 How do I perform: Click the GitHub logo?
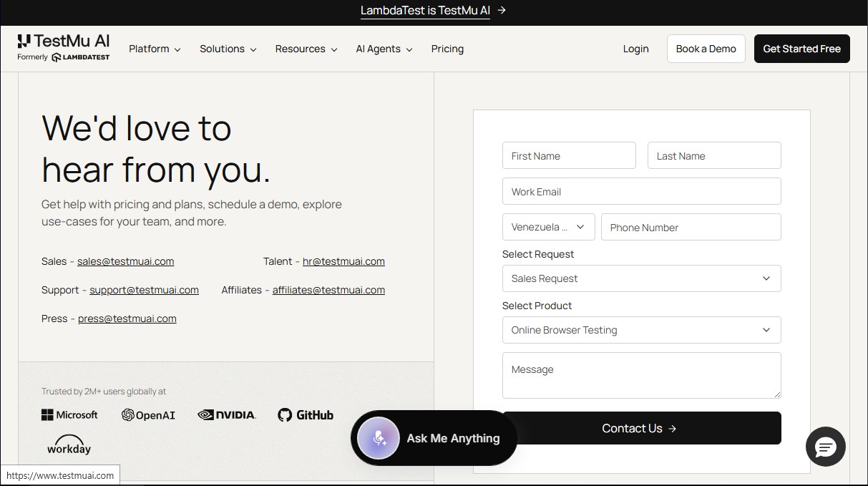tap(306, 414)
